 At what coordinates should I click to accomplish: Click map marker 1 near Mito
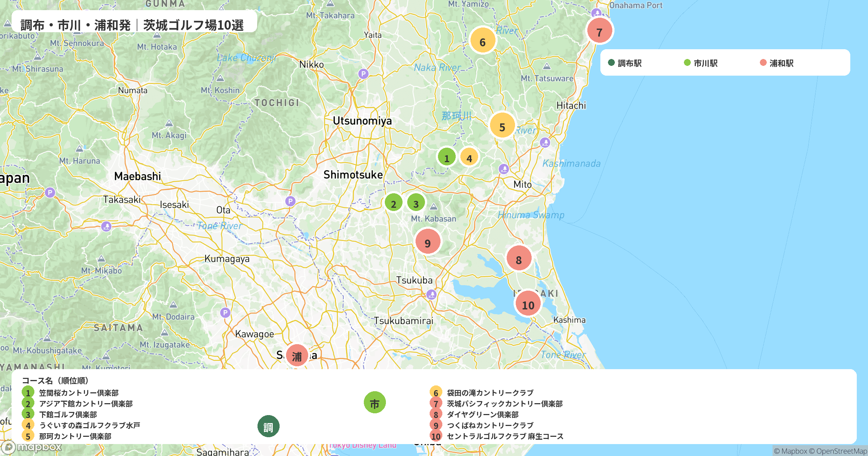click(x=447, y=157)
